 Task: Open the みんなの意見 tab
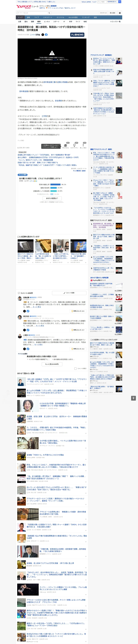[73, 17]
